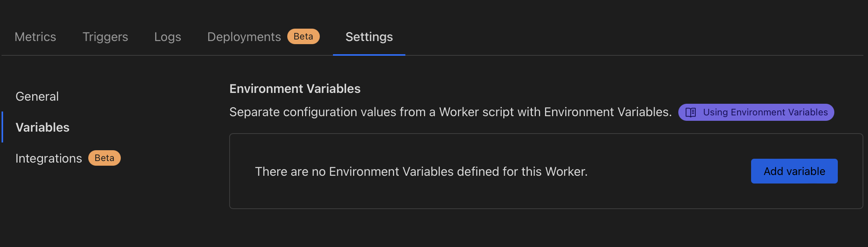This screenshot has height=247, width=868.
Task: Open the Using Environment Variables docs link
Action: point(765,112)
